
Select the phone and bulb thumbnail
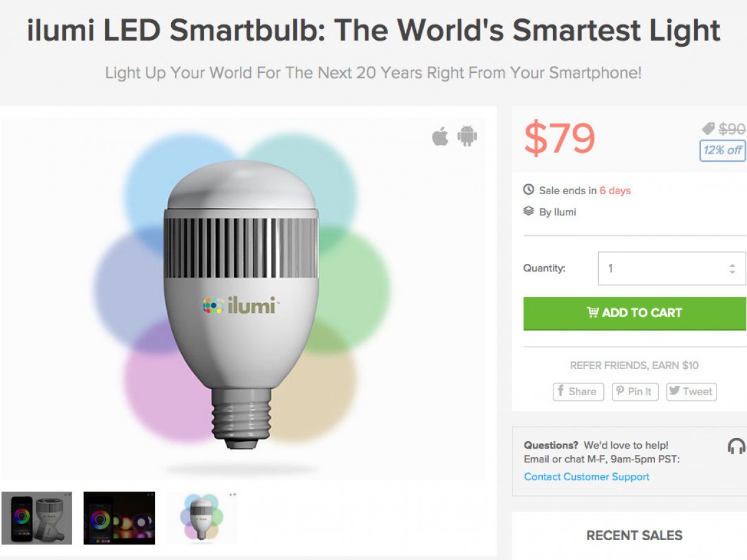coord(37,518)
